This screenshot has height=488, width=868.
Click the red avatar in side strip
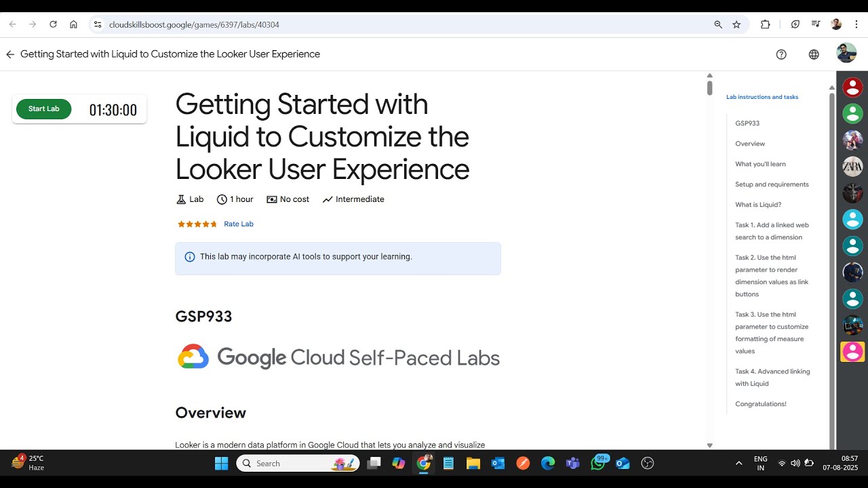(x=852, y=87)
